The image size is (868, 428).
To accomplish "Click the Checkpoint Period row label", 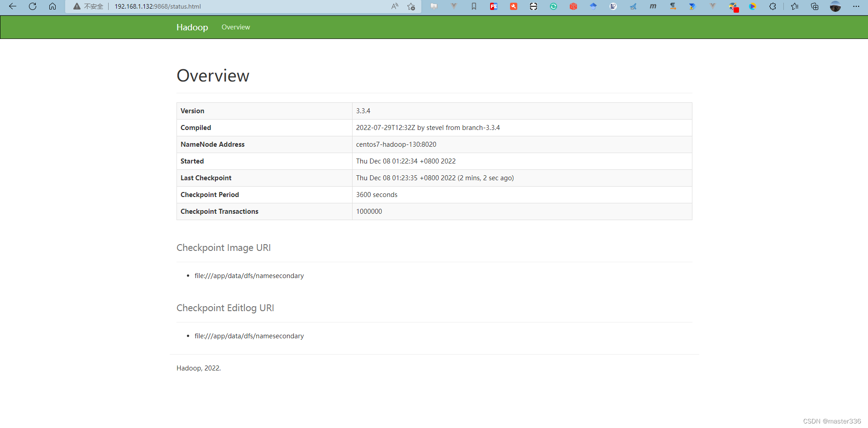I will click(x=210, y=195).
